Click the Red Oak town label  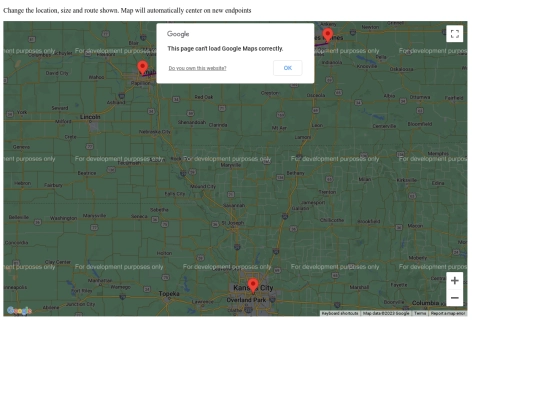(x=204, y=97)
